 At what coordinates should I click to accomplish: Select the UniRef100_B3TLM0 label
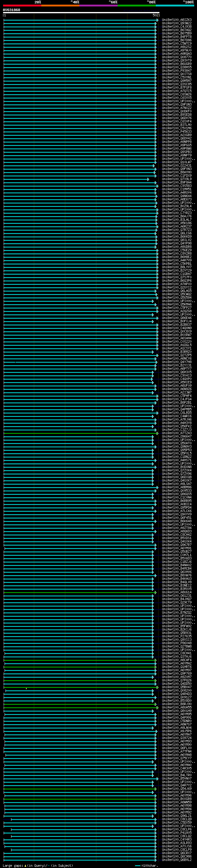176,125
